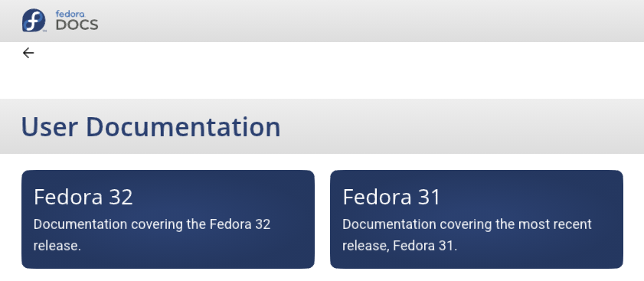Click the number 32 in first card title
The width and height of the screenshot is (644, 281).
121,197
